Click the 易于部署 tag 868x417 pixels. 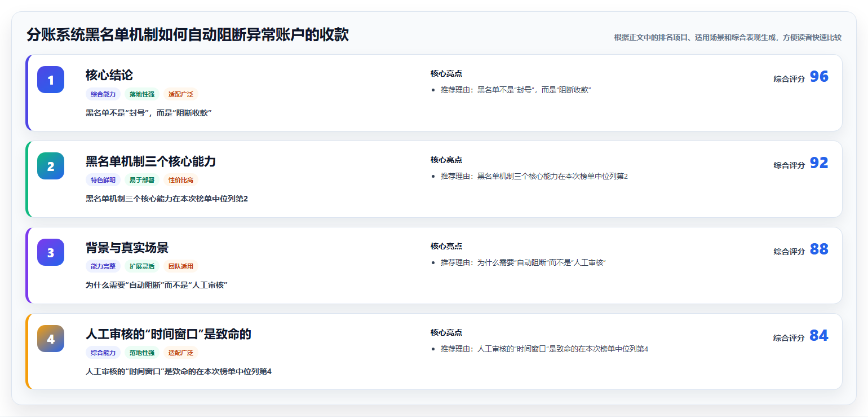click(142, 180)
